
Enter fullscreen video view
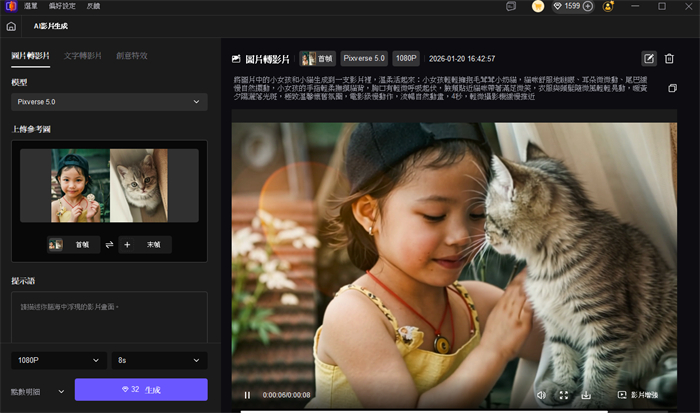[564, 395]
